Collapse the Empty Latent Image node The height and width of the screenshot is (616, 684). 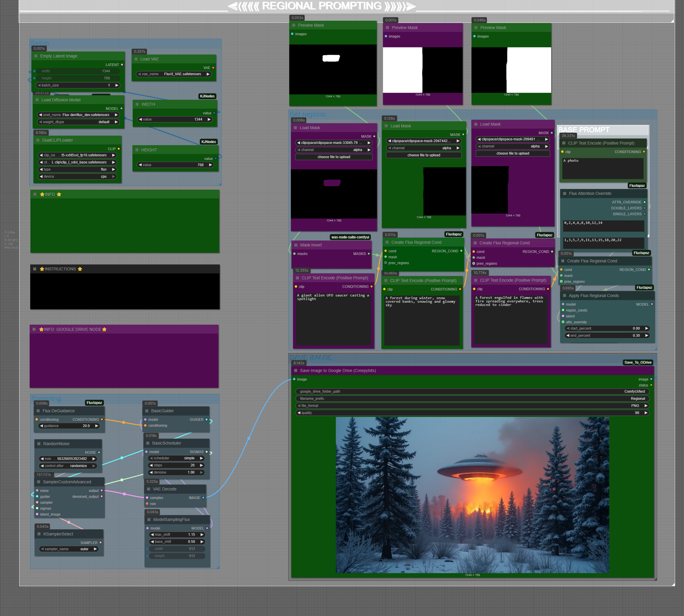36,56
